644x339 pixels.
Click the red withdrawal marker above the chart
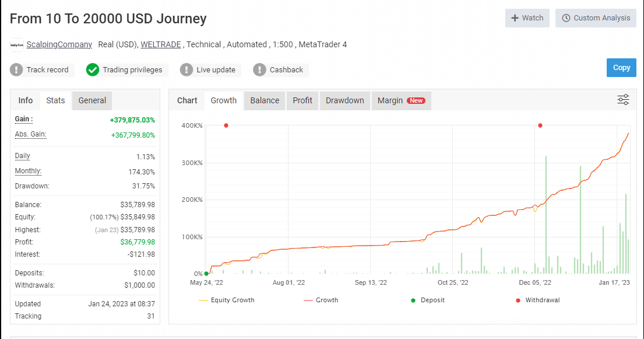pos(226,125)
